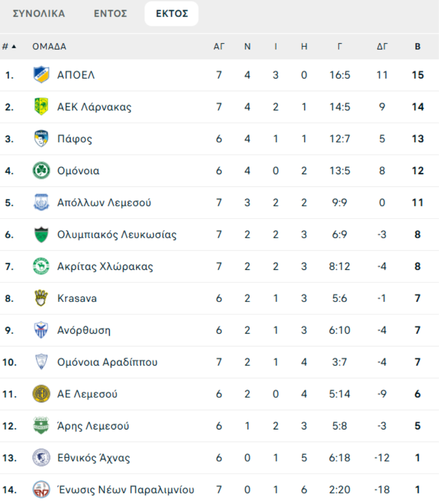The height and width of the screenshot is (504, 439).
Task: Click the Ένωσις Νέων Παραλιμνίου logo
Action: pos(41,489)
